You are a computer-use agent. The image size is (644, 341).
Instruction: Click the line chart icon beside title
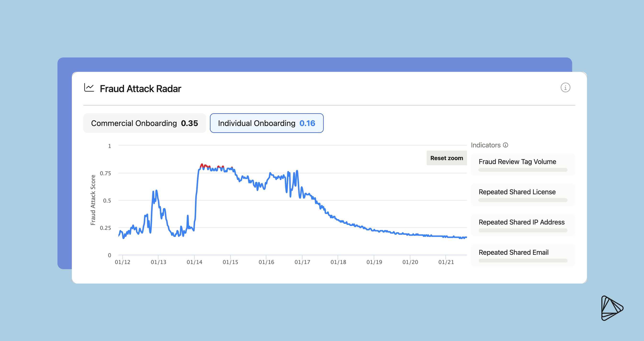tap(89, 87)
